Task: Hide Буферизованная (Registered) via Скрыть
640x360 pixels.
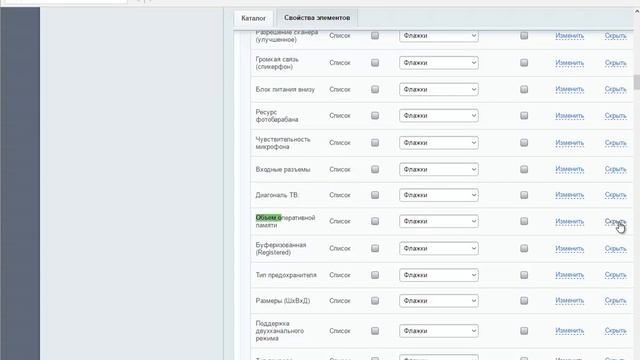Action: [616, 249]
